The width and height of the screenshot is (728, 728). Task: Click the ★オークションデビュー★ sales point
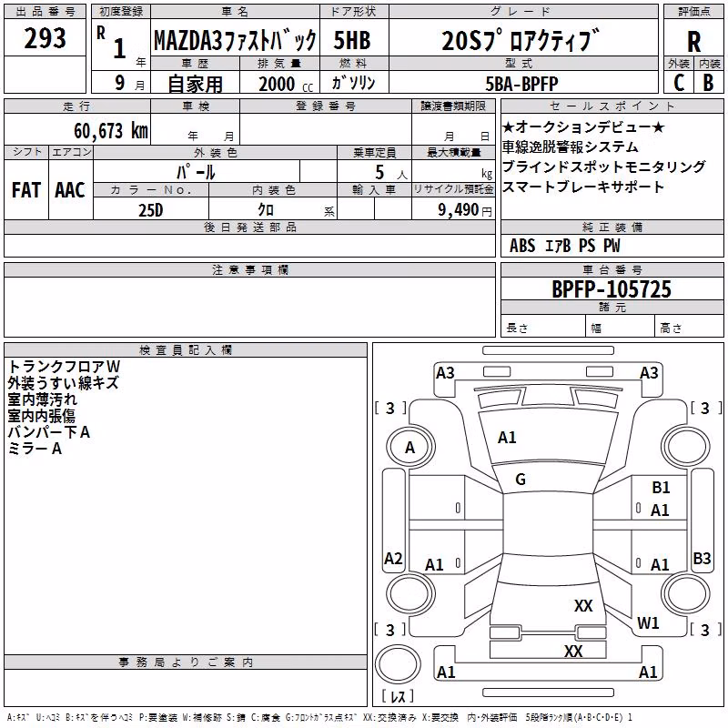click(583, 126)
